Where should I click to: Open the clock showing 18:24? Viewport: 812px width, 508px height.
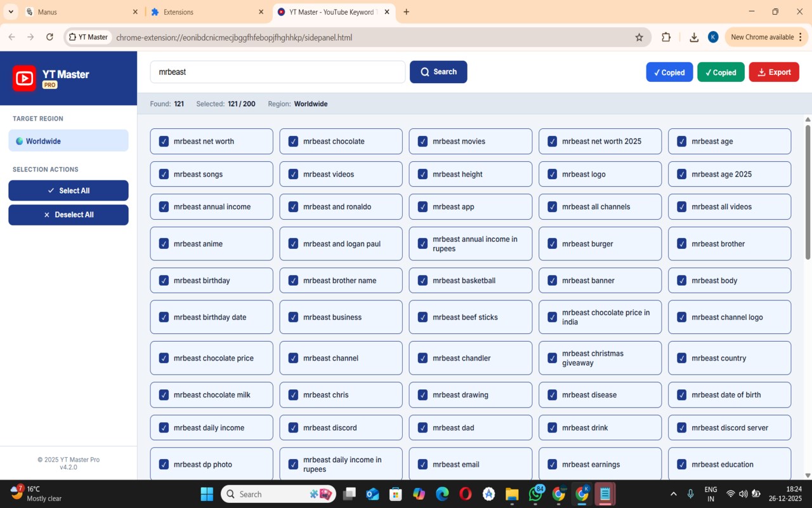[x=784, y=494]
